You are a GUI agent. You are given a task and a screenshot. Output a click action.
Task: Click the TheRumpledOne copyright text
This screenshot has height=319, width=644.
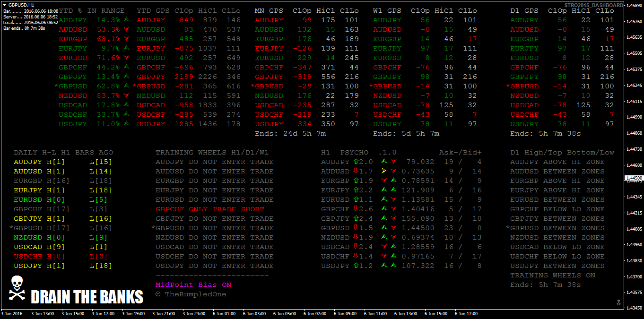191,294
